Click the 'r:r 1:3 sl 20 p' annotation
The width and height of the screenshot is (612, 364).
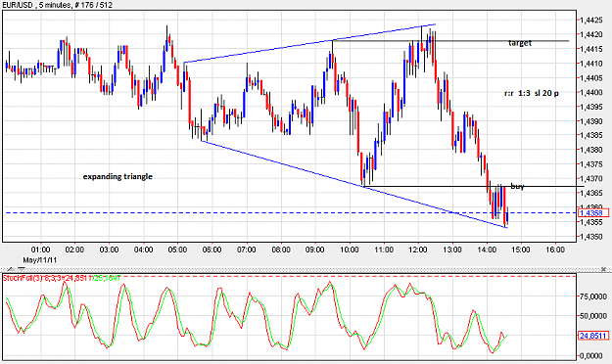click(x=531, y=93)
